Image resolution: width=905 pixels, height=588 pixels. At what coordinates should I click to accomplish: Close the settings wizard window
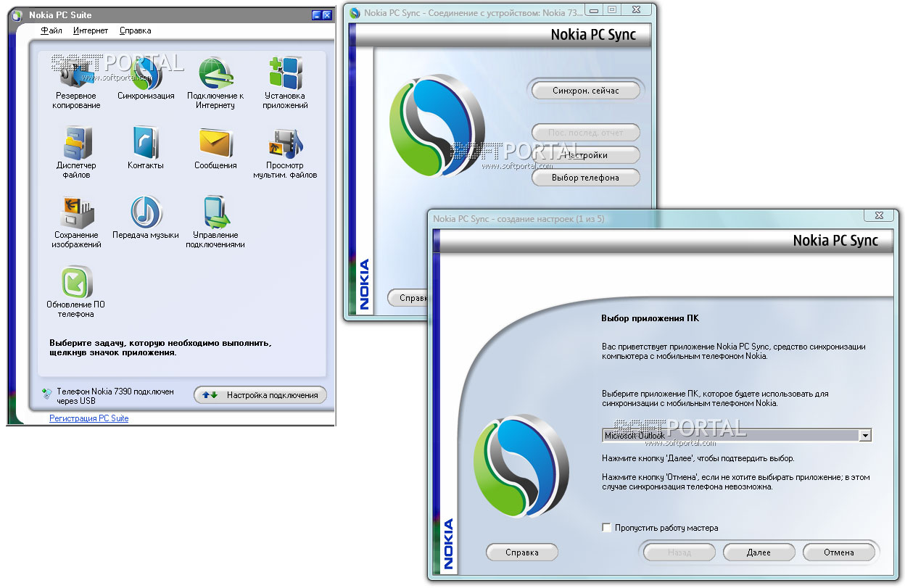[879, 215]
